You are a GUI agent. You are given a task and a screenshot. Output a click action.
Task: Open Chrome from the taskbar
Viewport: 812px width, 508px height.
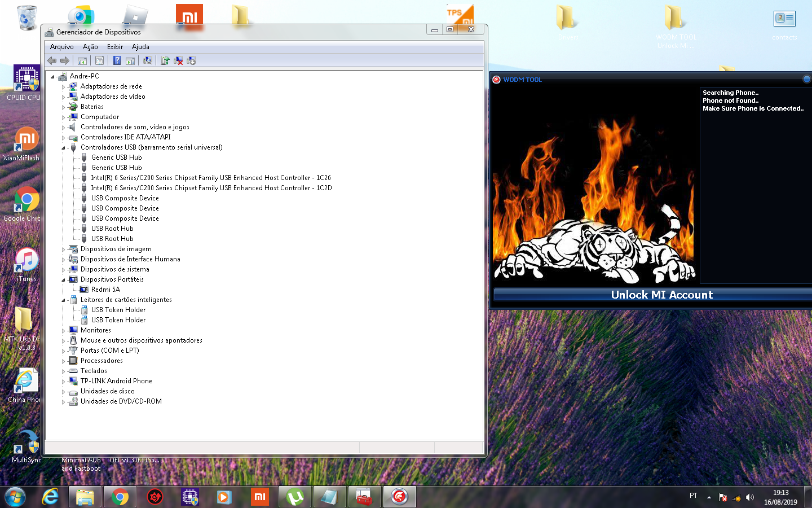pos(120,497)
